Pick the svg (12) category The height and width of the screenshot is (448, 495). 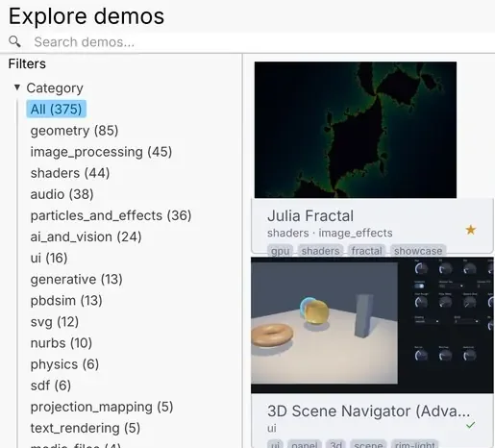(x=55, y=322)
